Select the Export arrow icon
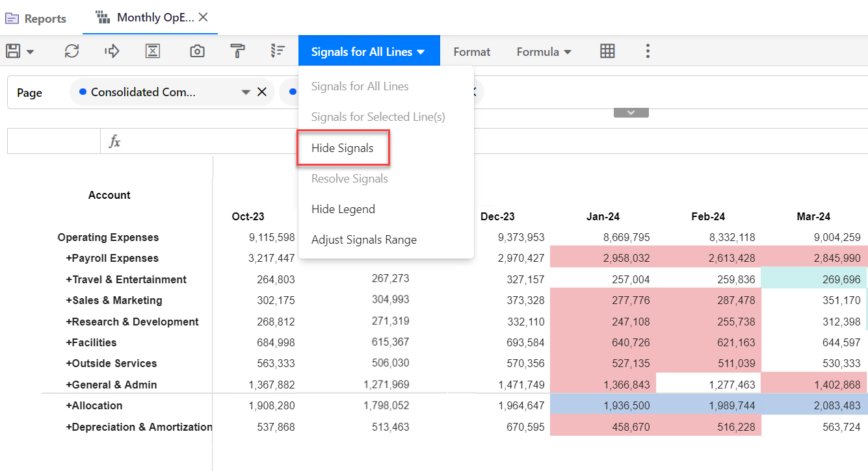Screen dimensions: 868x471 [x=111, y=51]
